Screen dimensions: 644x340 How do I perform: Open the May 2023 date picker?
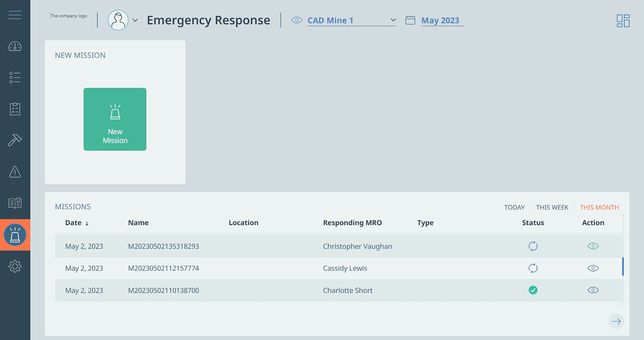(440, 21)
